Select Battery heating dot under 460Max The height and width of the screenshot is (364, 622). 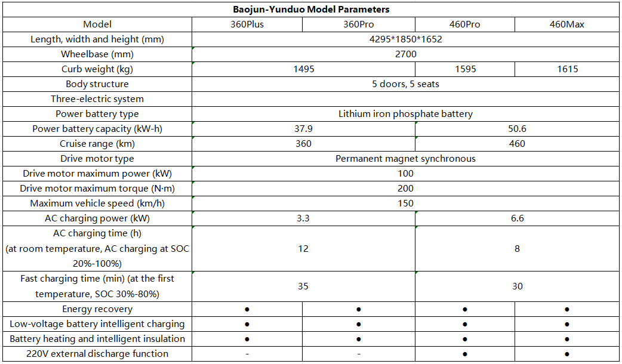pyautogui.click(x=567, y=339)
